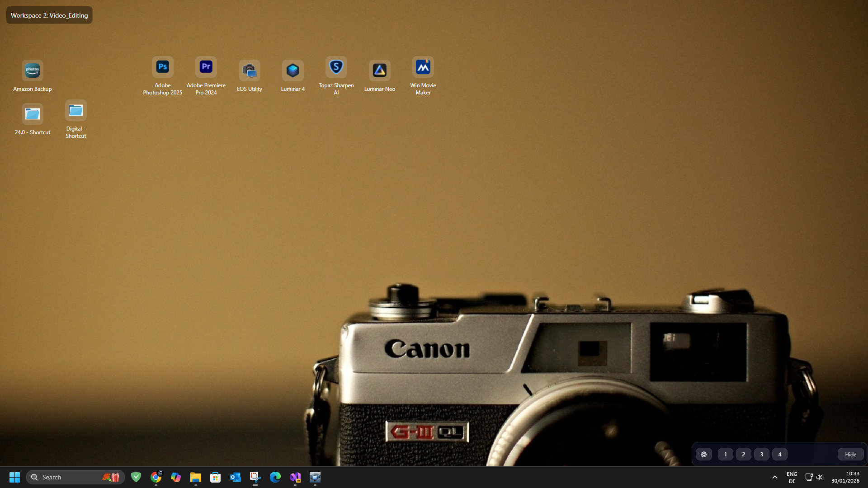The image size is (868, 488).
Task: Expand the hidden system tray icons
Action: [x=775, y=477]
